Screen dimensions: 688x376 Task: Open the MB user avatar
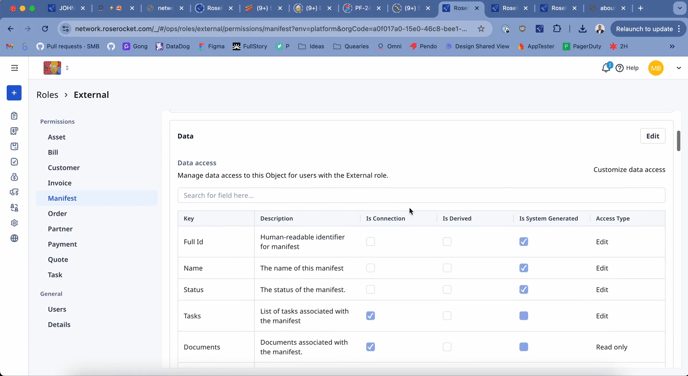(x=656, y=68)
